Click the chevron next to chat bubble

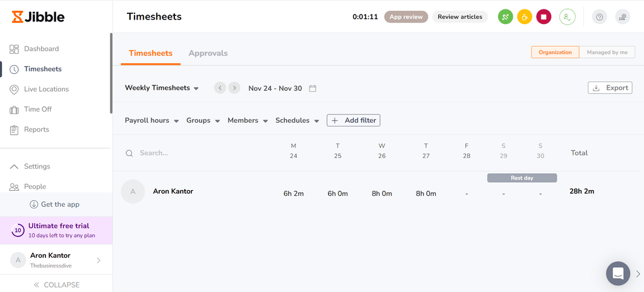pos(638,274)
